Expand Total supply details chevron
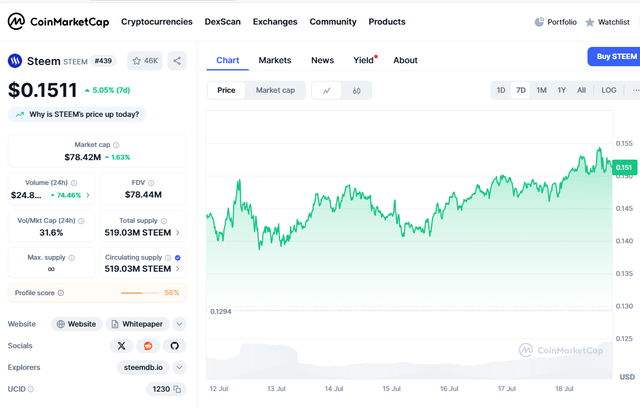 178,233
